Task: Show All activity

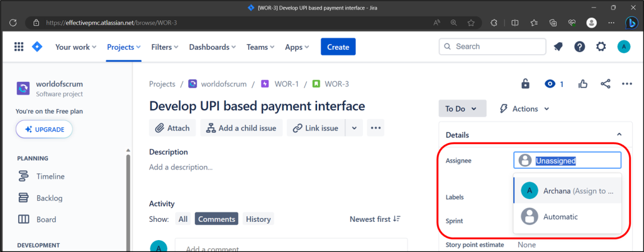Action: [x=183, y=219]
